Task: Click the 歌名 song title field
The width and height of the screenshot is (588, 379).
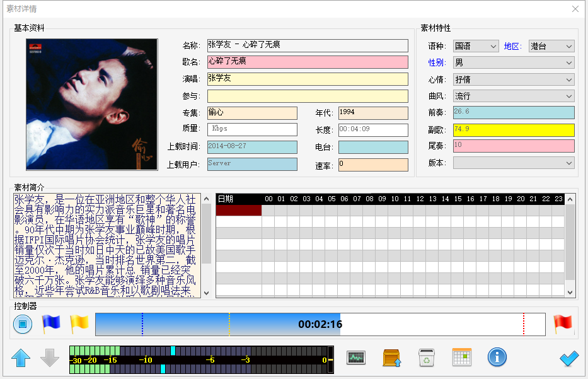Action: point(308,62)
